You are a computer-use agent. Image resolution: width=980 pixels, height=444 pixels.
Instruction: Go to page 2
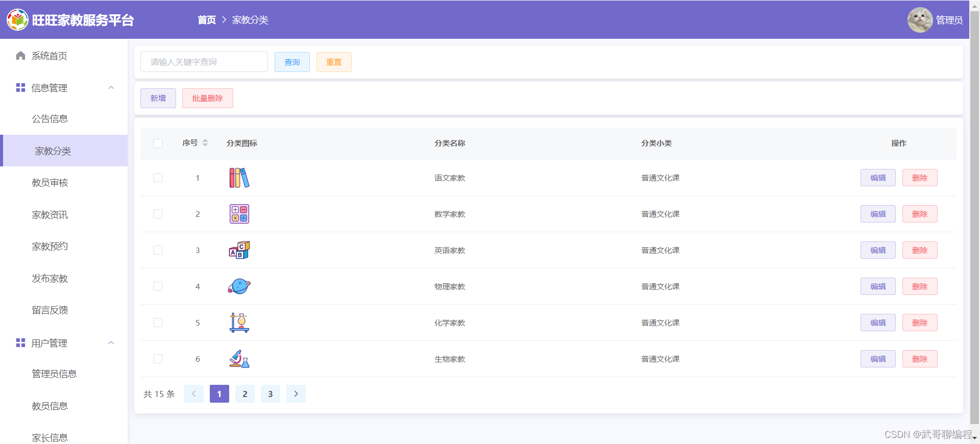(x=245, y=394)
